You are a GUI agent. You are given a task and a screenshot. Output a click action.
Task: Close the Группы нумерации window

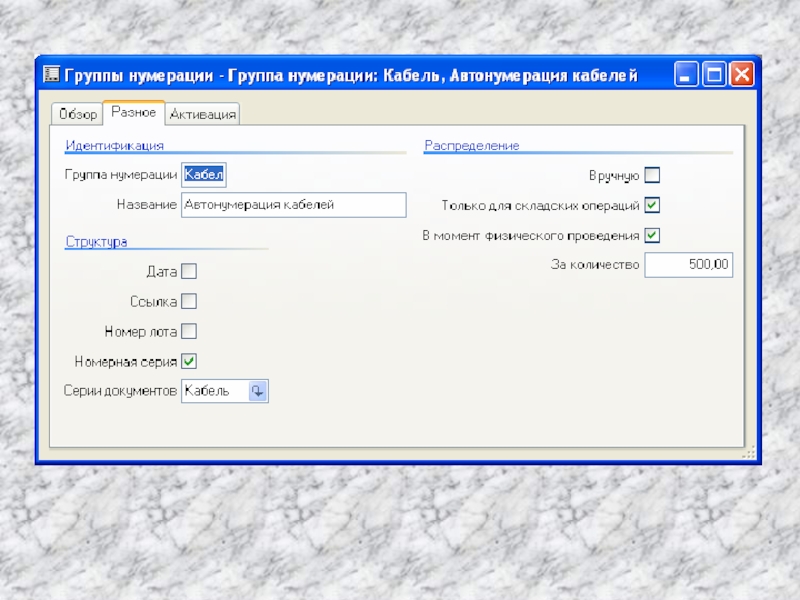click(x=742, y=74)
